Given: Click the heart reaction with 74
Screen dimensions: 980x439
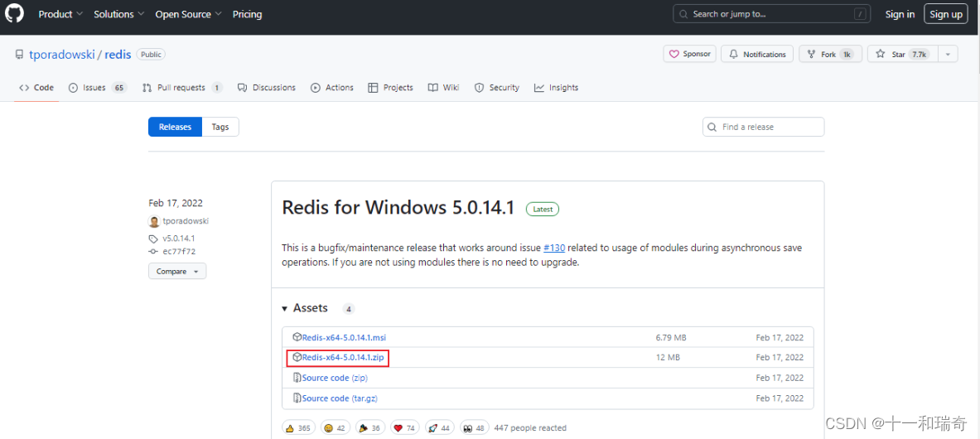Looking at the screenshot, I should click(x=406, y=428).
